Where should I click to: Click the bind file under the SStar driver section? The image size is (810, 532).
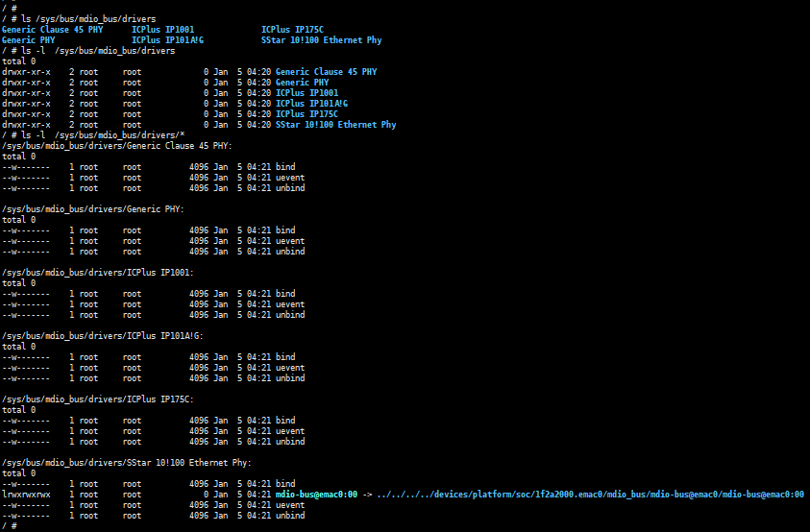(x=285, y=484)
